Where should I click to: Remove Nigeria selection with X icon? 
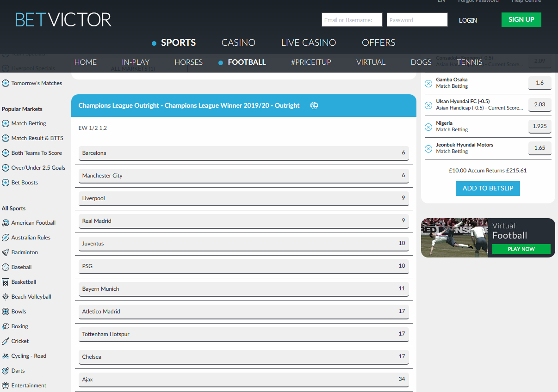pyautogui.click(x=428, y=127)
